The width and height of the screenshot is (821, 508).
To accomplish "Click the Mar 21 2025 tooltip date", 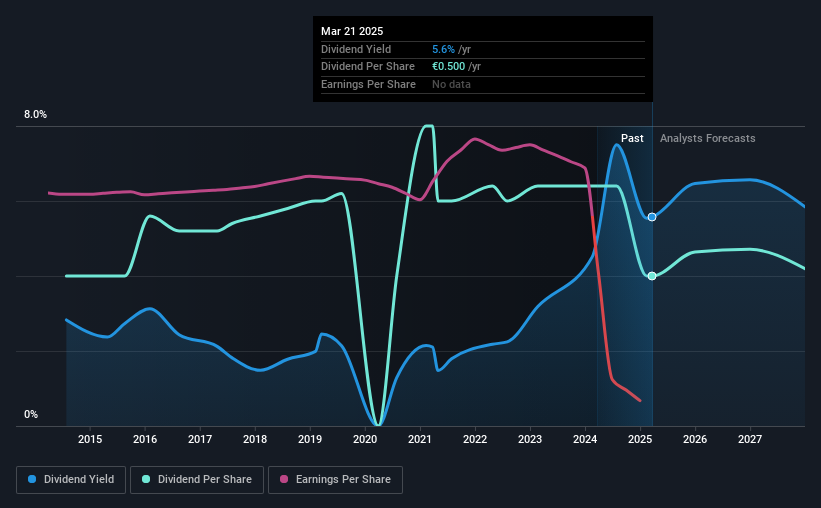I will [x=352, y=31].
